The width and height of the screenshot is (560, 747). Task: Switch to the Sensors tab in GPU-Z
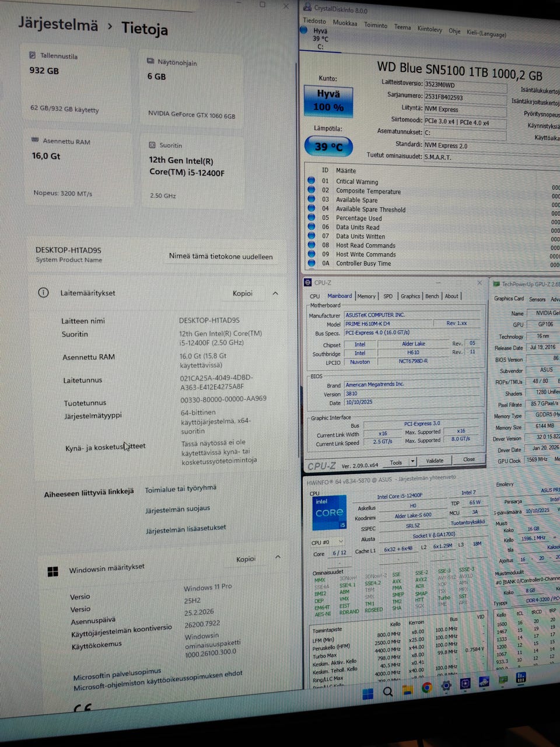tap(537, 299)
